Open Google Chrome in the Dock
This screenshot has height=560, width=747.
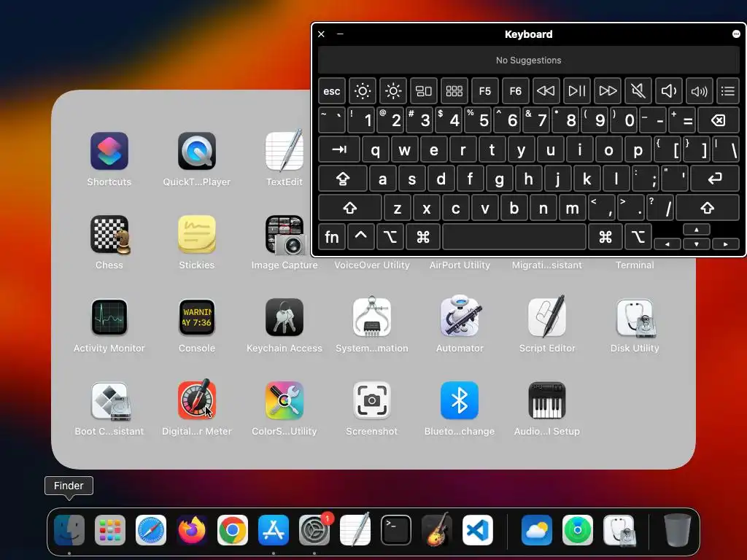[233, 530]
